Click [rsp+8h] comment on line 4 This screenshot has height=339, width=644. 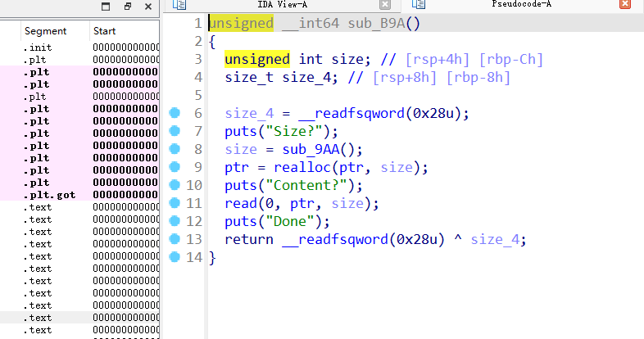tap(405, 77)
